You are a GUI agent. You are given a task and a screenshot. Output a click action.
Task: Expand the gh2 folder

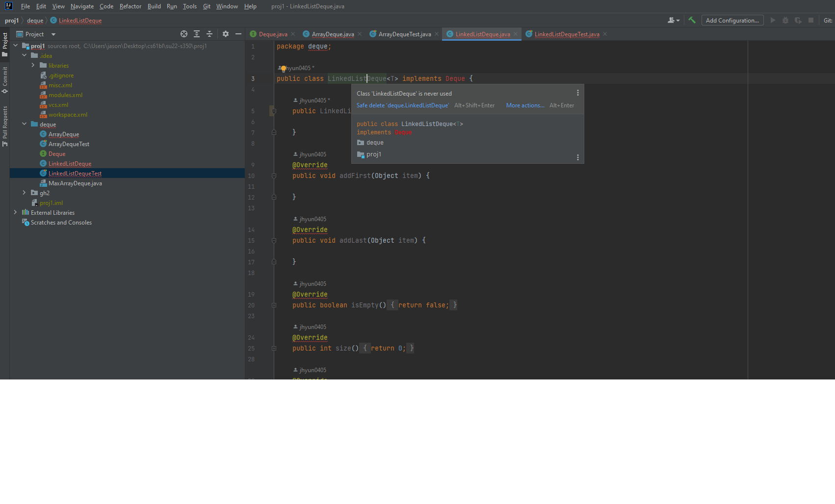point(25,193)
